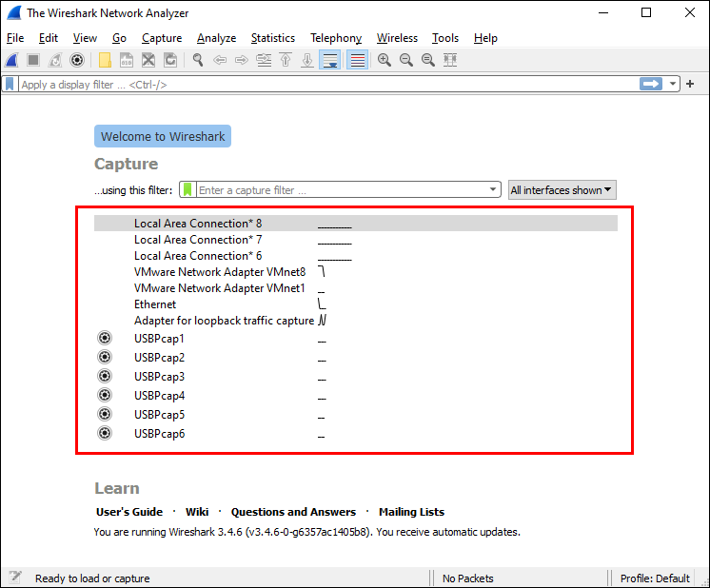
Task: Click the gear icon beside USBPcap3
Action: pos(105,376)
